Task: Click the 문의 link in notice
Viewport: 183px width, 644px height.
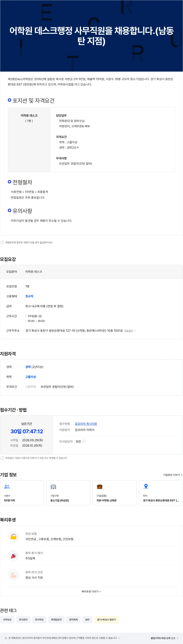Action: pyautogui.click(x=42, y=242)
